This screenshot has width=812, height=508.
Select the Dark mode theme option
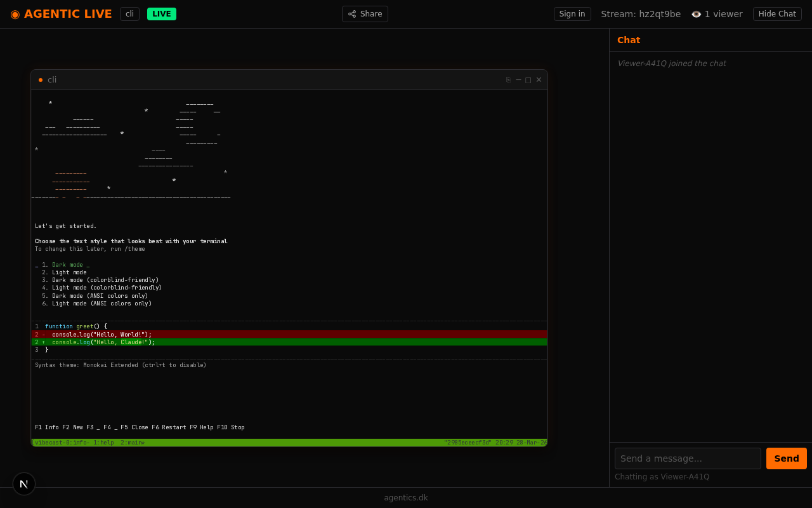(x=67, y=265)
